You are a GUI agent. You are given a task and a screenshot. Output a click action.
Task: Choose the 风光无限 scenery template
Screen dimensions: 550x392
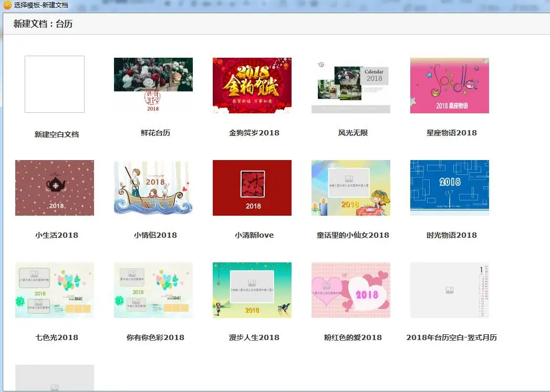(350, 85)
